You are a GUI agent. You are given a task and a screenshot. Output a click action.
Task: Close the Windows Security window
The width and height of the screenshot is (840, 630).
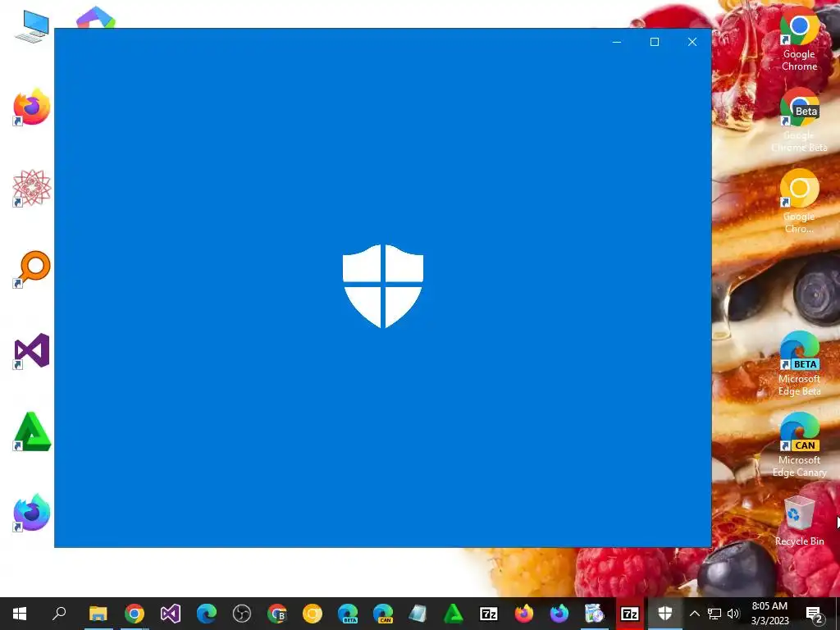point(692,42)
